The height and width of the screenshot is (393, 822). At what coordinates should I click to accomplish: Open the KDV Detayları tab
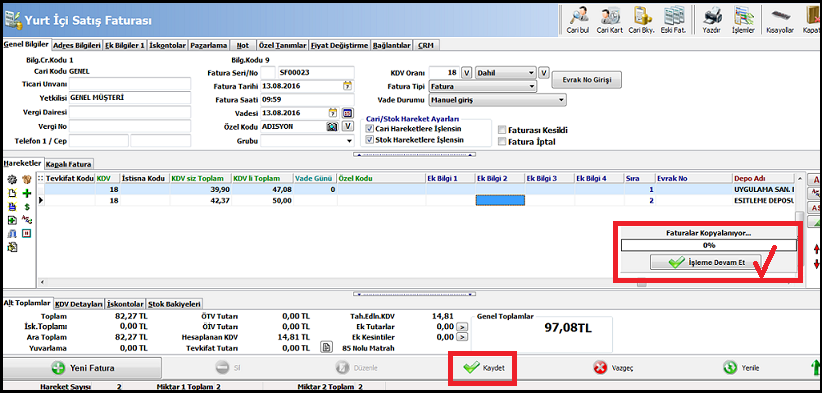(79, 304)
